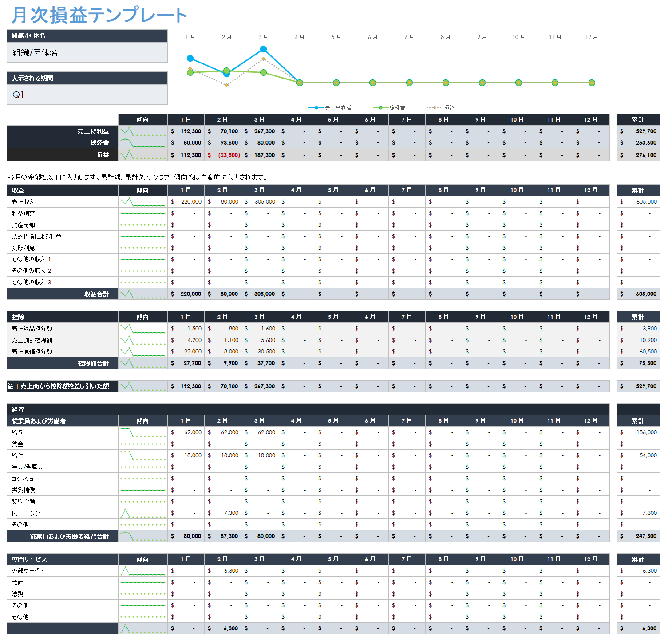Select the 54,000 cumulative 給付 cell
The width and height of the screenshot is (672, 640).
pyautogui.click(x=638, y=455)
